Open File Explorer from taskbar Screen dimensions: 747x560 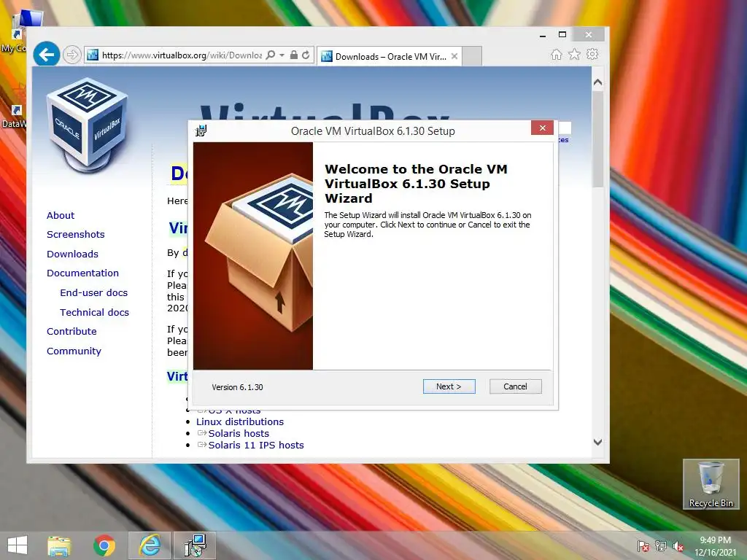[59, 545]
